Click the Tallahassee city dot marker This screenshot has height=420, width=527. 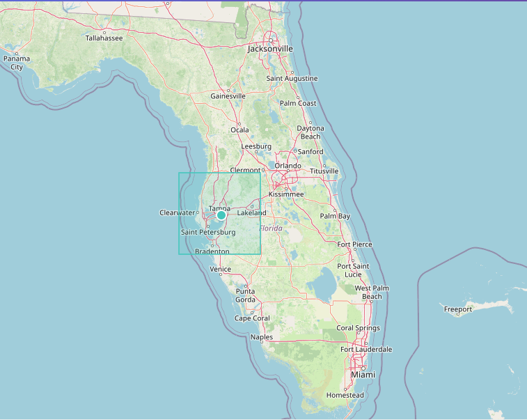pyautogui.click(x=104, y=31)
